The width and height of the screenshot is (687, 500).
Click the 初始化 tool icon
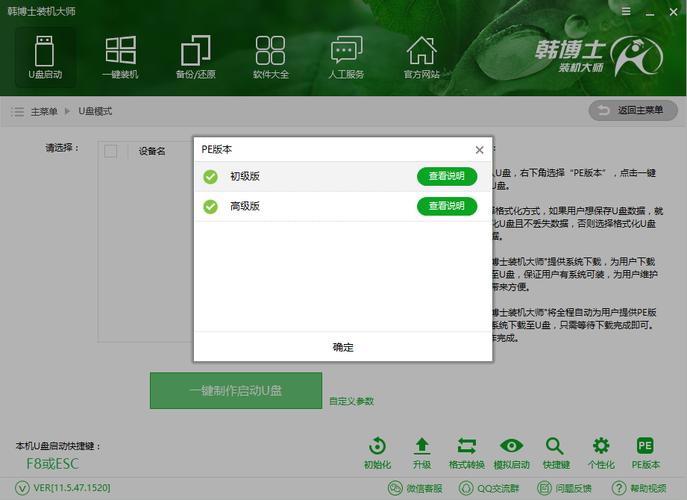pyautogui.click(x=377, y=453)
